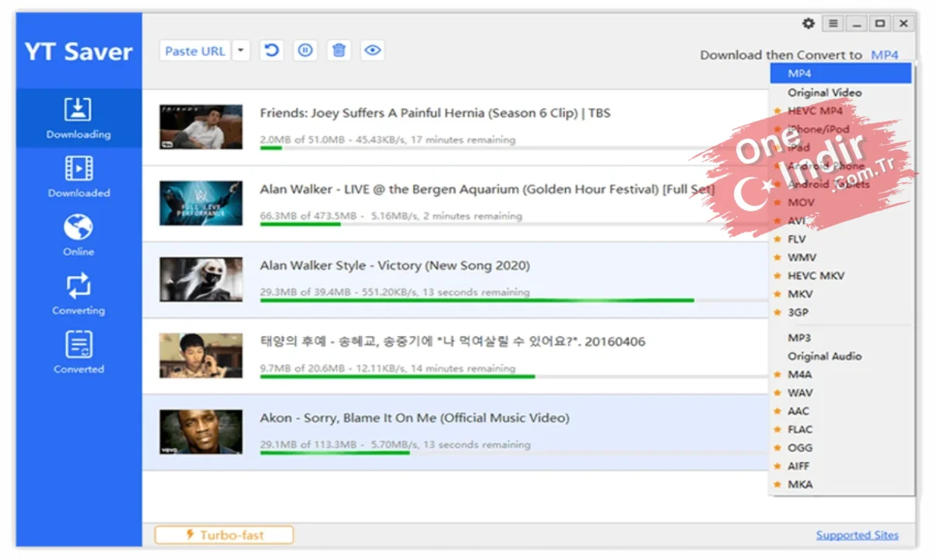
Task: Delete downloads using the trash icon
Action: tap(339, 51)
